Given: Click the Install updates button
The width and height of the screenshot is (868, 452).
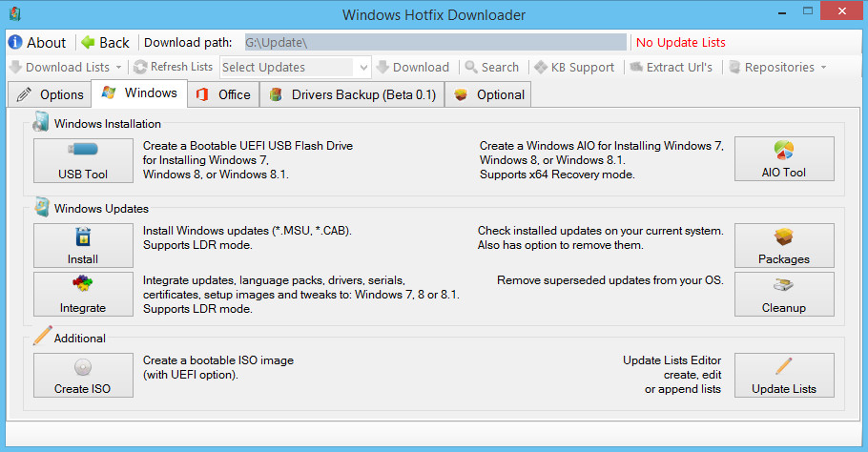Looking at the screenshot, I should [83, 246].
